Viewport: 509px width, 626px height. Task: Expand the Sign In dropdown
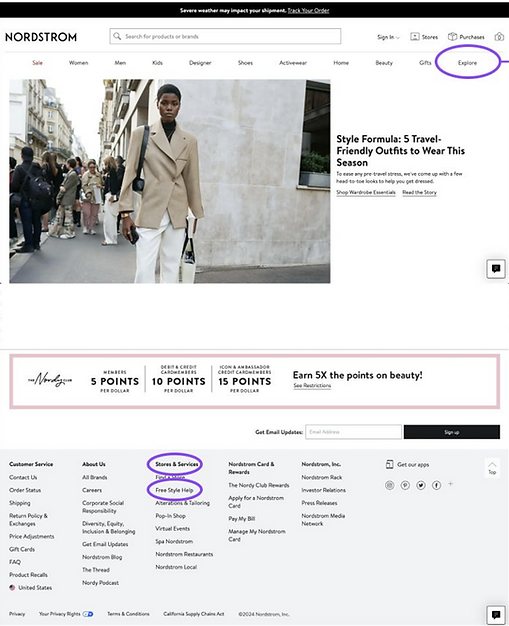388,37
